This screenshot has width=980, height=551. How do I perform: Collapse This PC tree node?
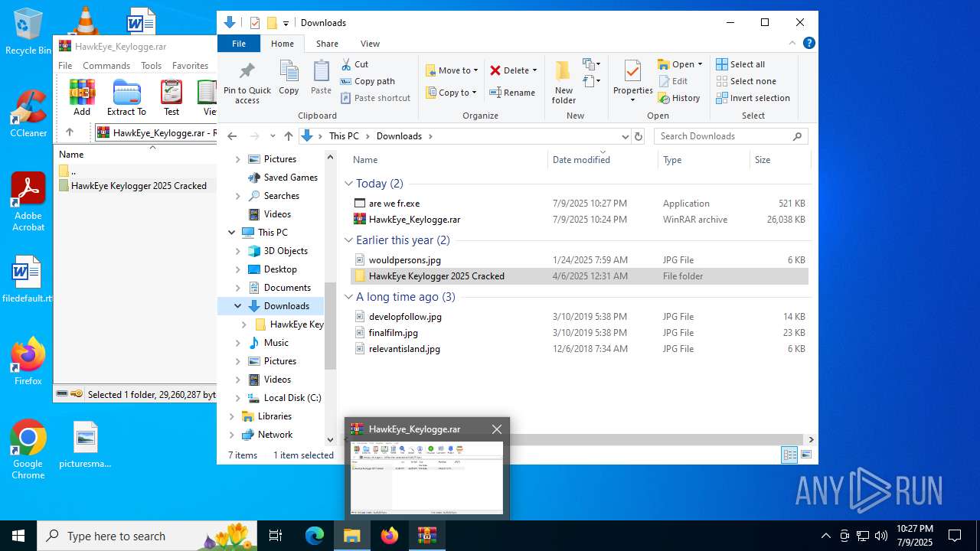pos(231,233)
